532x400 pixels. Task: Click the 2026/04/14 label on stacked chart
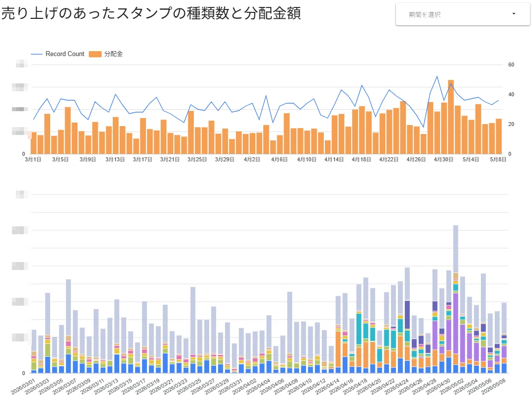click(328, 387)
